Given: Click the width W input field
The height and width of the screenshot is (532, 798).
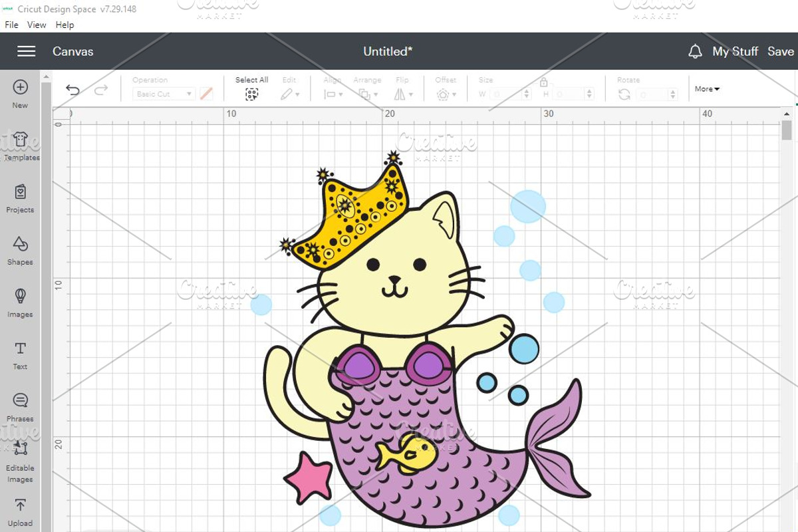Looking at the screenshot, I should 506,94.
